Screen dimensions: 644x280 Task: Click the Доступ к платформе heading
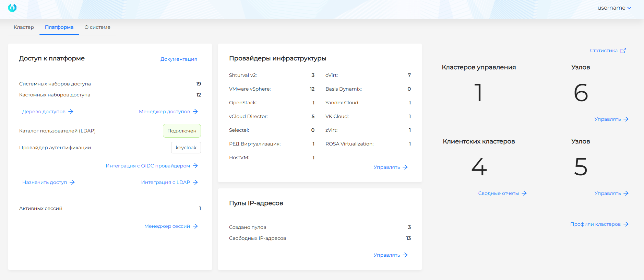coord(52,58)
